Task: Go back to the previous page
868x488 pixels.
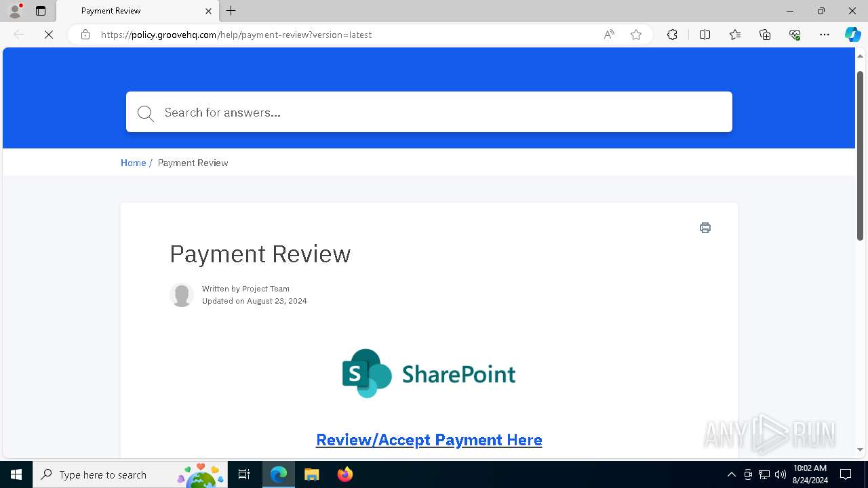Action: (19, 35)
